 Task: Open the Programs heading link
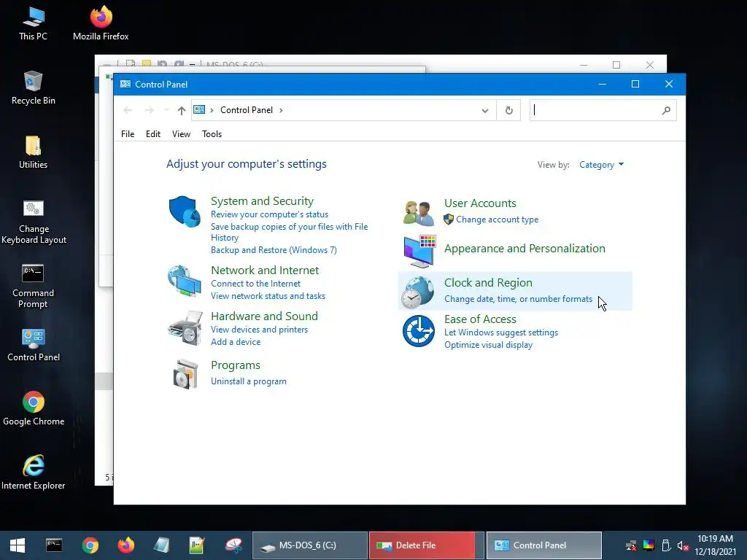point(236,365)
